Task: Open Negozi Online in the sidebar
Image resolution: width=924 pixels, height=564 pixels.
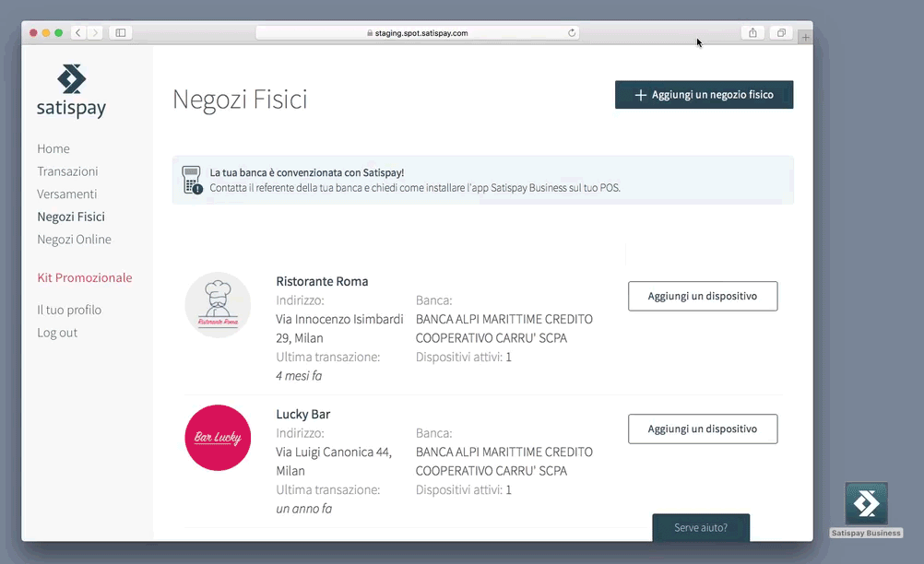Action: [75, 240]
